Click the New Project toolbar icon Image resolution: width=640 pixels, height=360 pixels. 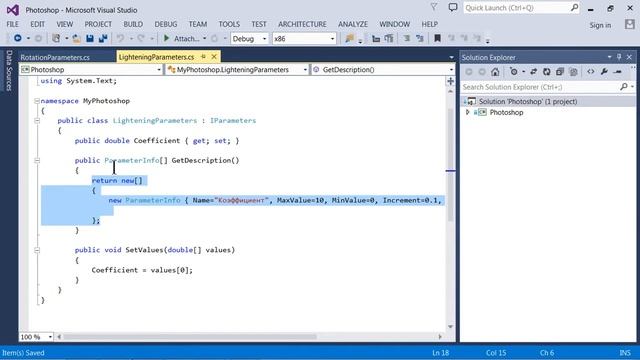(x=56, y=38)
